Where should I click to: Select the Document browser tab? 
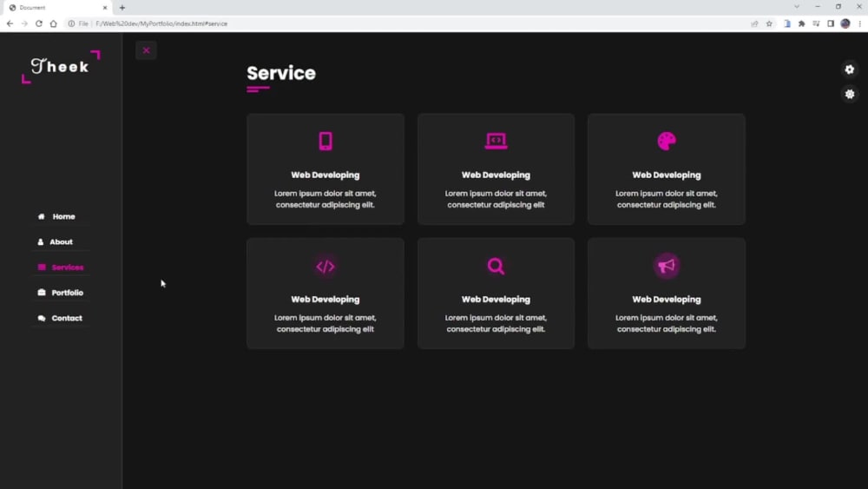click(x=57, y=8)
